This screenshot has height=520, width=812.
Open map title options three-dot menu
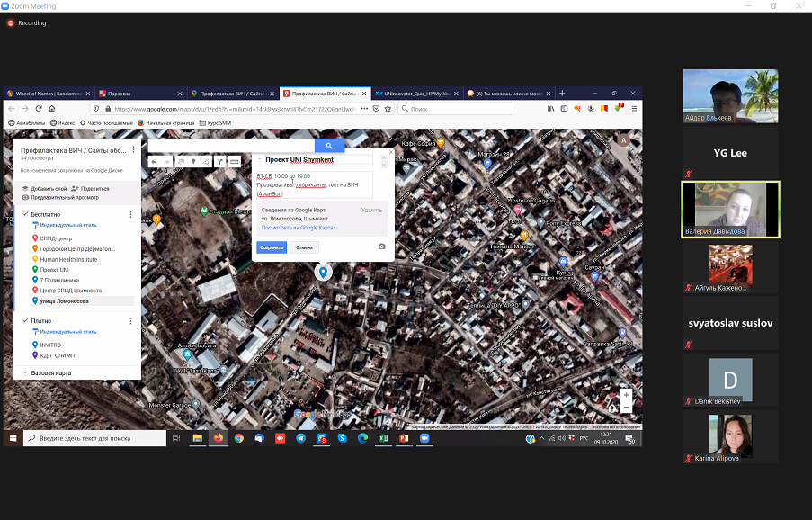pos(134,149)
